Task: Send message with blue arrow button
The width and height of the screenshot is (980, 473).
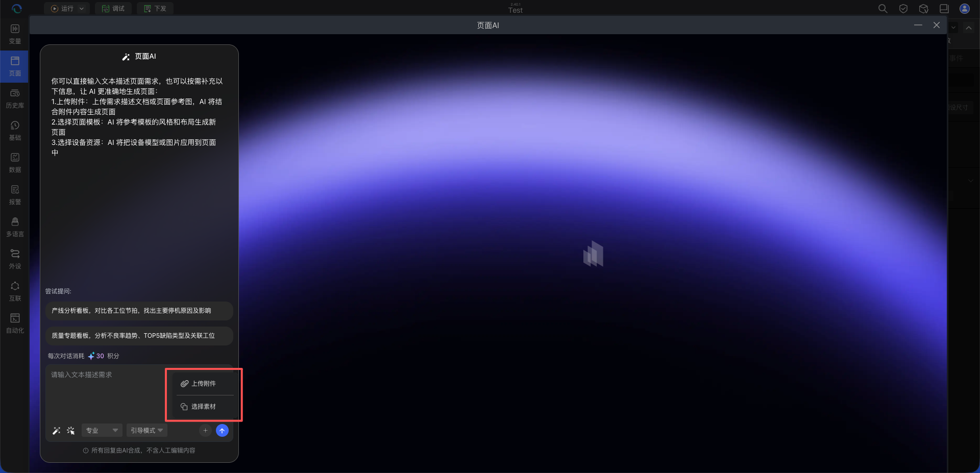Action: pyautogui.click(x=222, y=431)
